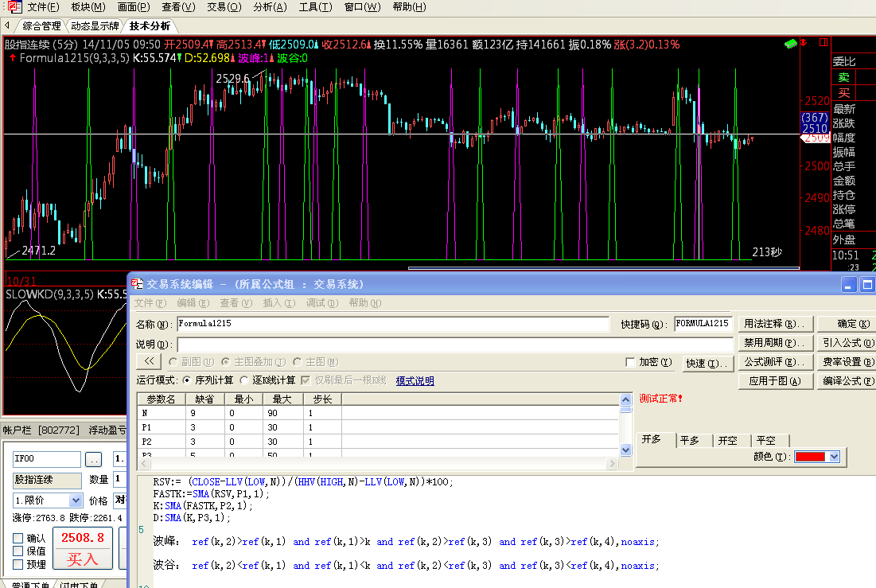Open the 工具(T) menu
876x588 pixels.
click(315, 7)
